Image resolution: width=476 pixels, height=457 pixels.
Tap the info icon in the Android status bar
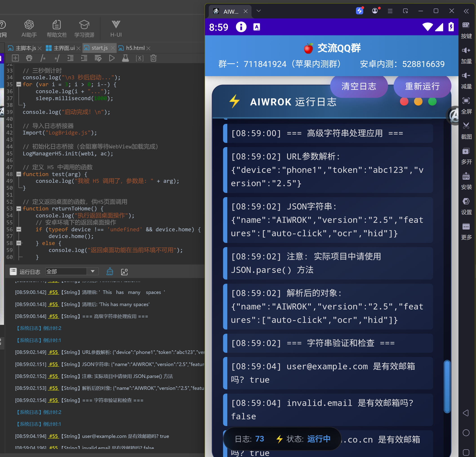click(241, 27)
